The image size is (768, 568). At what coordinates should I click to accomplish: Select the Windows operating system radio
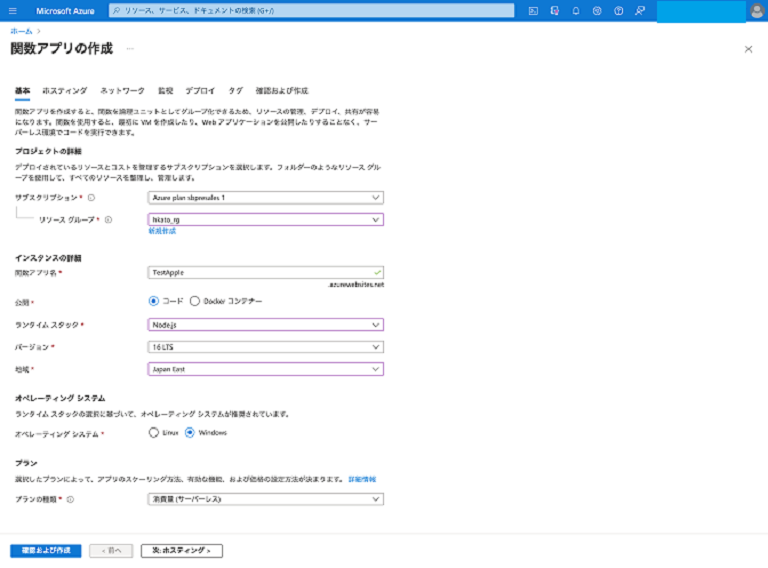point(190,433)
